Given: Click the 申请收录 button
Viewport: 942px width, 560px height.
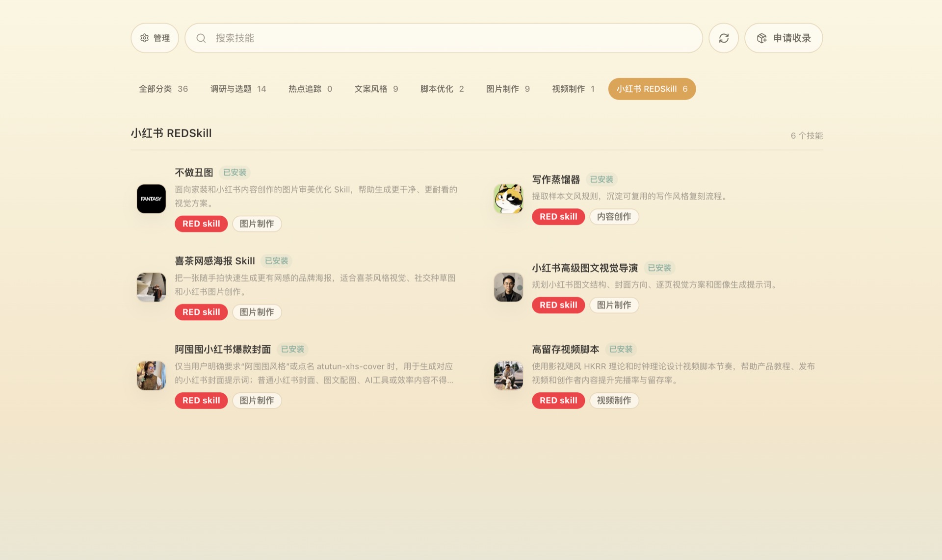Looking at the screenshot, I should 784,38.
